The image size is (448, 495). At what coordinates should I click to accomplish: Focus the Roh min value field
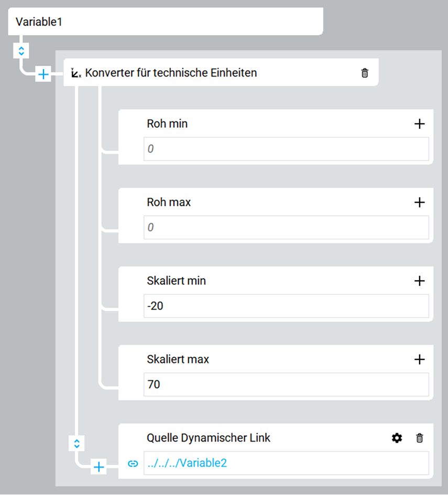286,149
